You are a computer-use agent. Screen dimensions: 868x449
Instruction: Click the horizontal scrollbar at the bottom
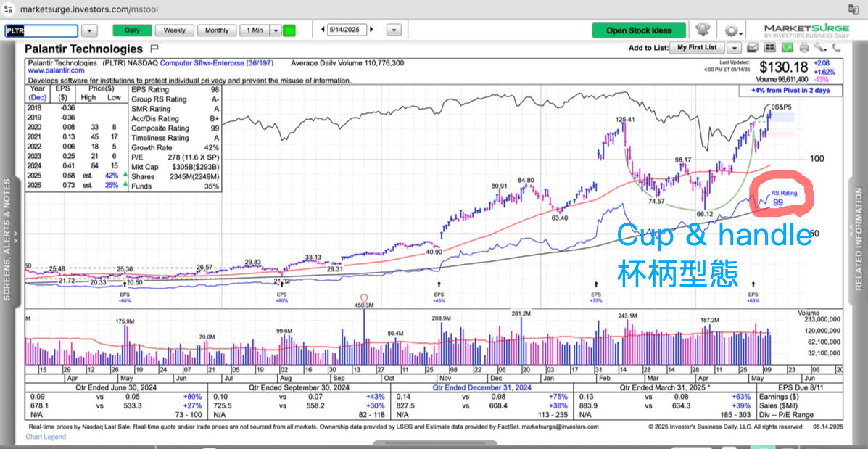tap(434, 444)
